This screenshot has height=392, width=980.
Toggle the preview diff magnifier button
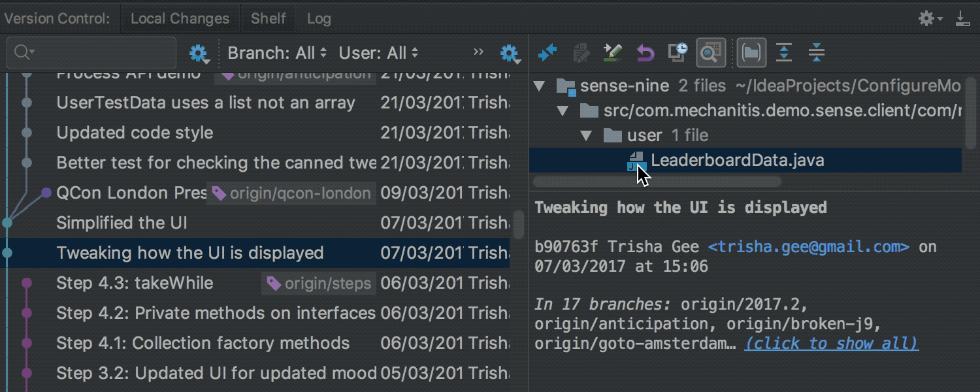(x=711, y=52)
